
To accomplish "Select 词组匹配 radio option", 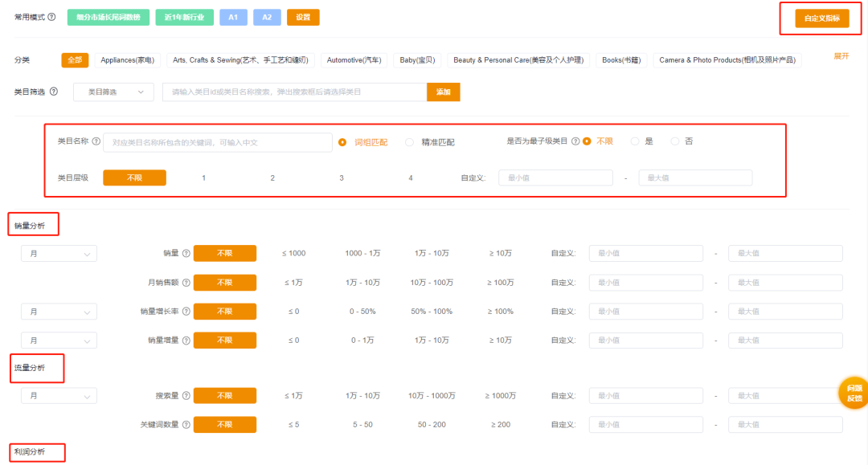I will click(x=342, y=143).
